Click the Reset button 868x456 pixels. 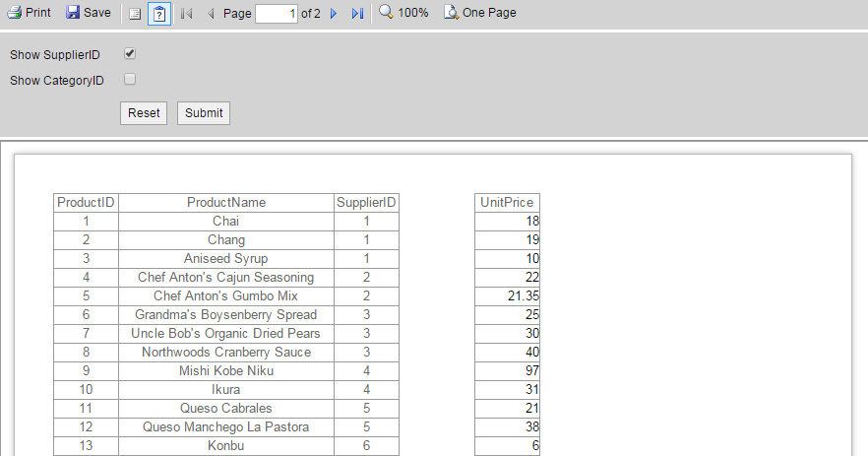click(144, 113)
